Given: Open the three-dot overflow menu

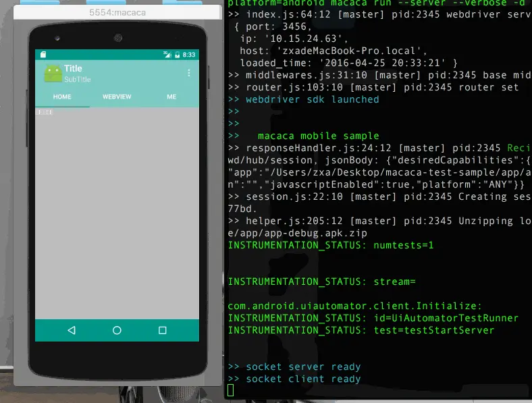Looking at the screenshot, I should tap(189, 73).
